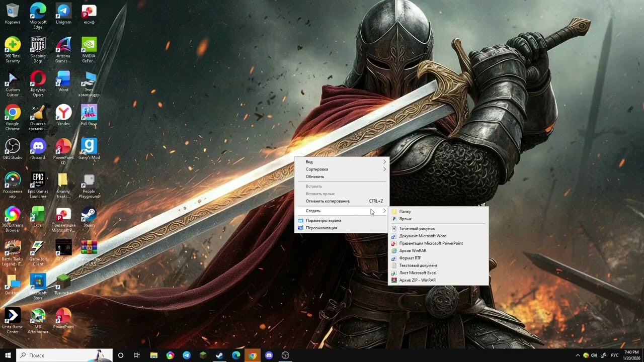The image size is (644, 362).
Task: Create a new Папку folder
Action: pos(438,212)
